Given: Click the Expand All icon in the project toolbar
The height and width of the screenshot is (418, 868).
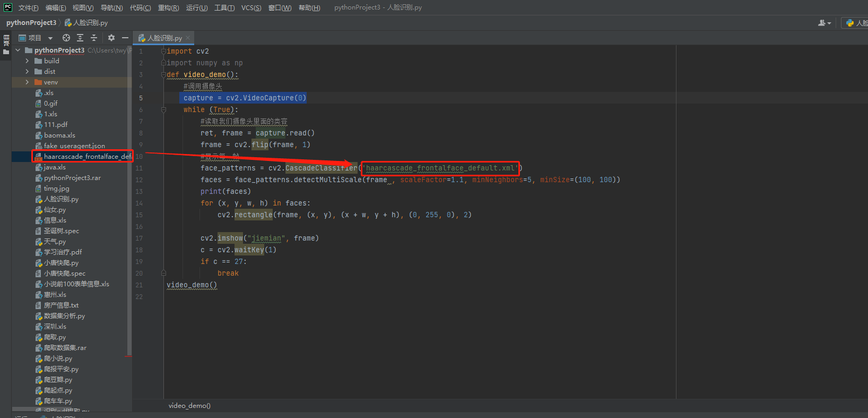Looking at the screenshot, I should click(80, 38).
